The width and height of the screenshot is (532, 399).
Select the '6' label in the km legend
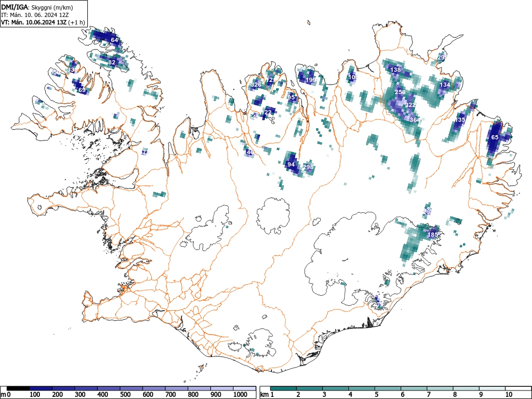[x=403, y=395]
